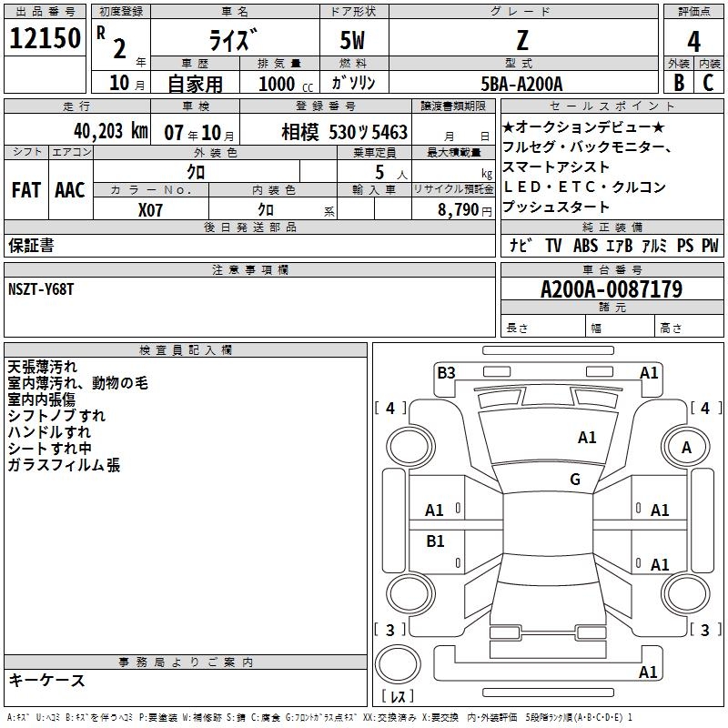This screenshot has width=728, height=728.
Task: Click inspector note "天張薄汚れ"
Action: pos(43,367)
